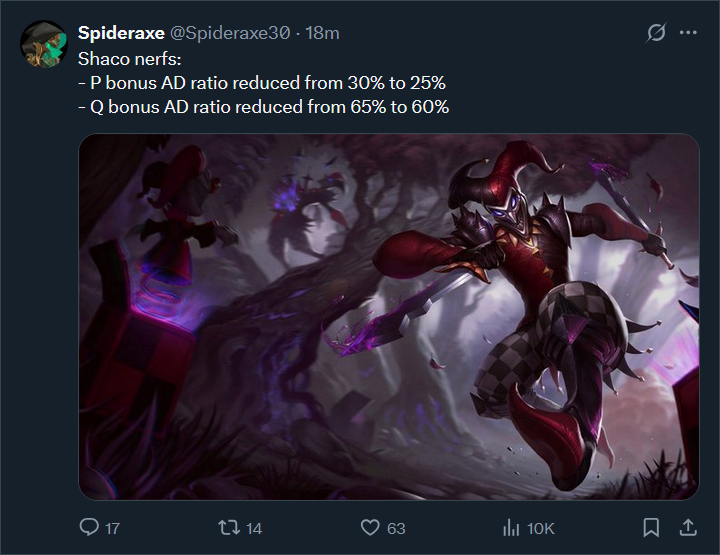The width and height of the screenshot is (720, 555).
Task: View post analytics bar chart icon
Action: (511, 527)
